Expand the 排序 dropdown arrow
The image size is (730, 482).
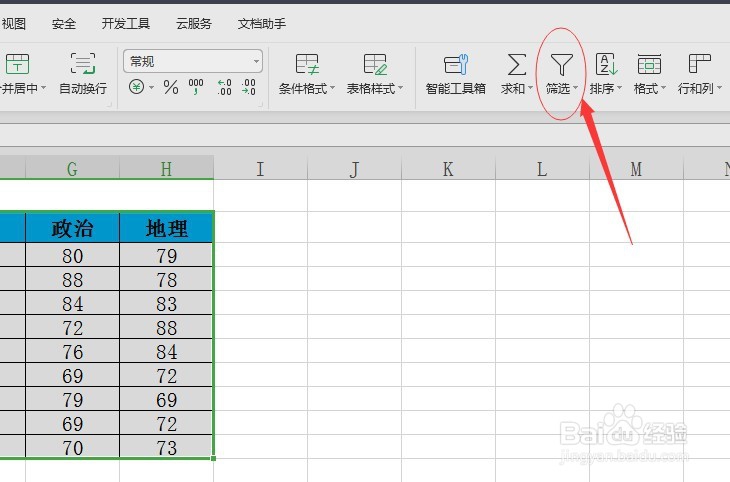619,88
